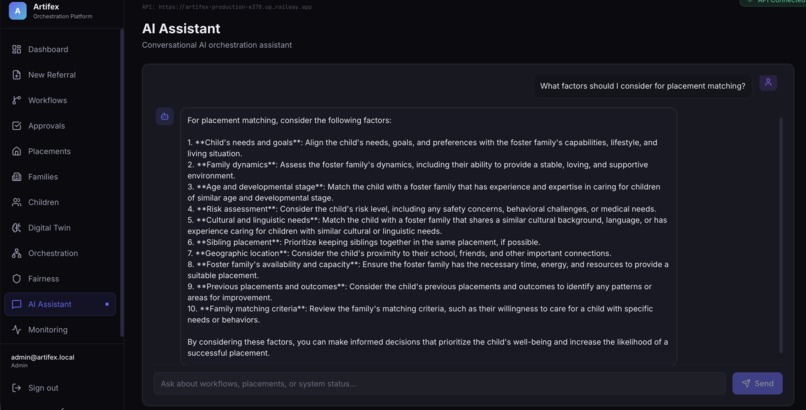
Task: Click the Fairness shield icon
Action: [16, 278]
